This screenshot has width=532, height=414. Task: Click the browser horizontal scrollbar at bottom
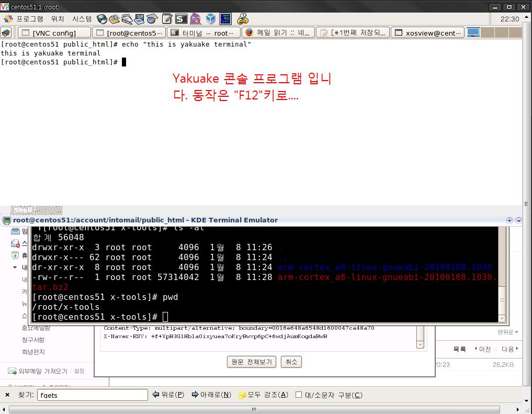[254, 409]
